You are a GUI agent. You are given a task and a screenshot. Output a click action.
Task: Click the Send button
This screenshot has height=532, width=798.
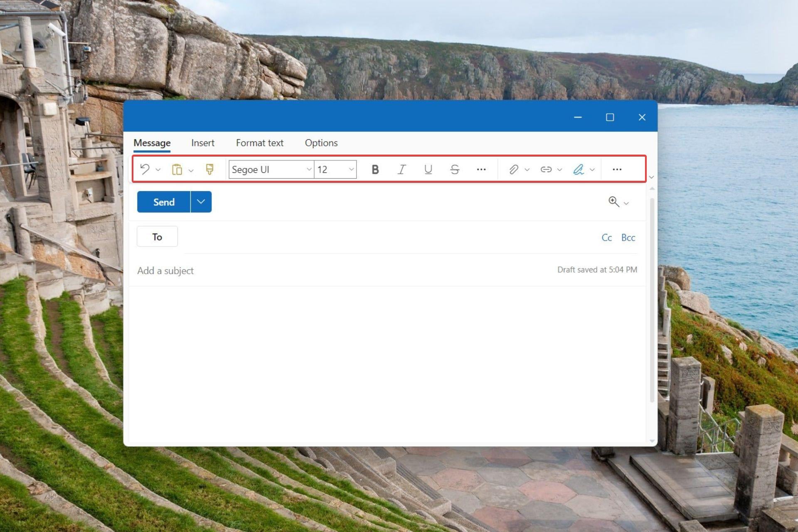pyautogui.click(x=164, y=202)
